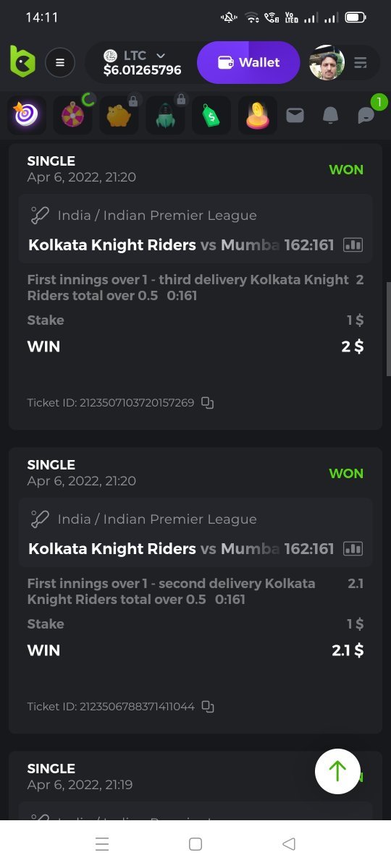
Task: Open the notifications bell
Action: (330, 116)
